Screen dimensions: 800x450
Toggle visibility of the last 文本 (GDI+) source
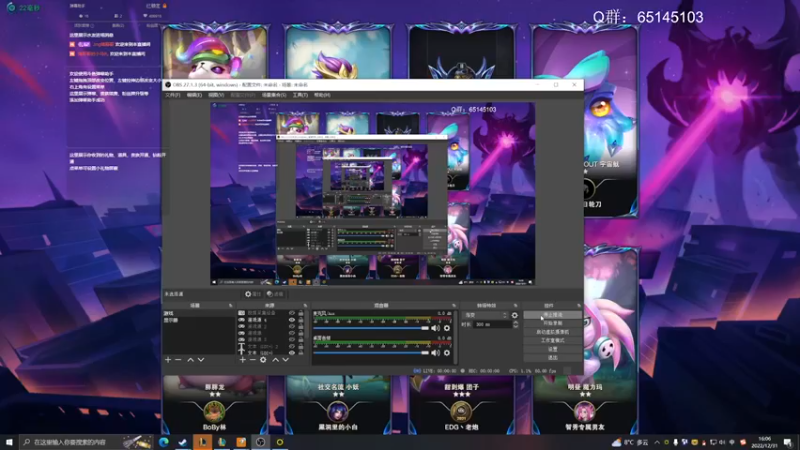pos(292,353)
